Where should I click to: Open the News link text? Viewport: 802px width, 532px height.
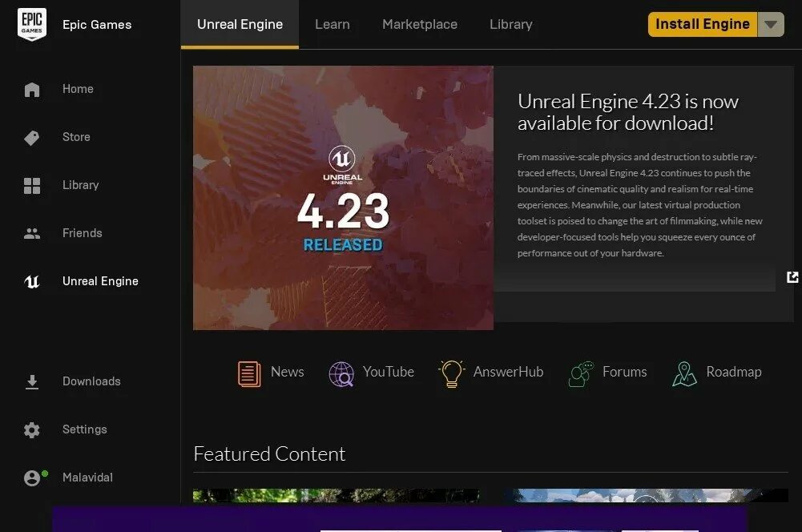288,372
